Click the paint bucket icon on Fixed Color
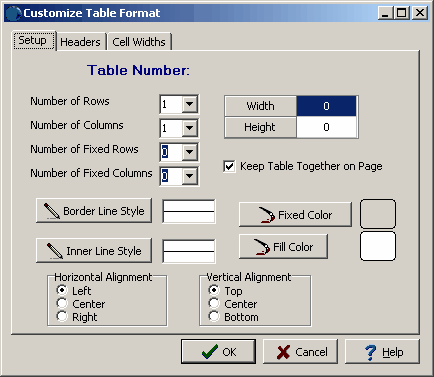 click(266, 215)
